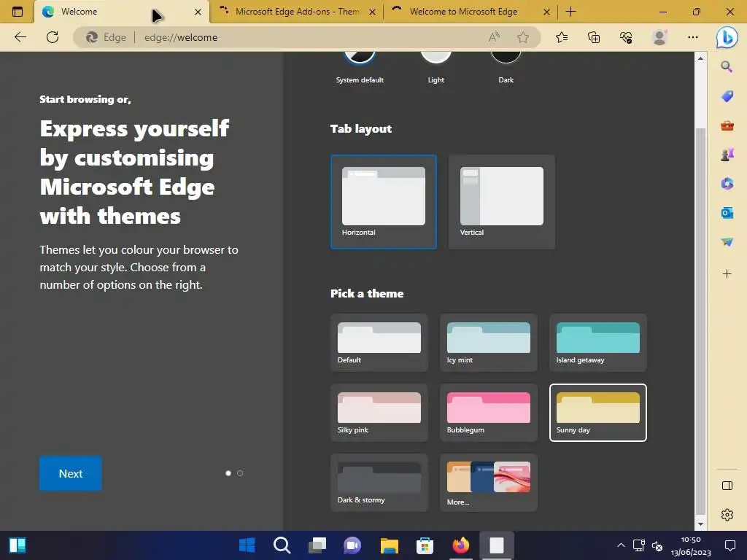
Task: Pick the Bubblegum theme
Action: (x=489, y=413)
